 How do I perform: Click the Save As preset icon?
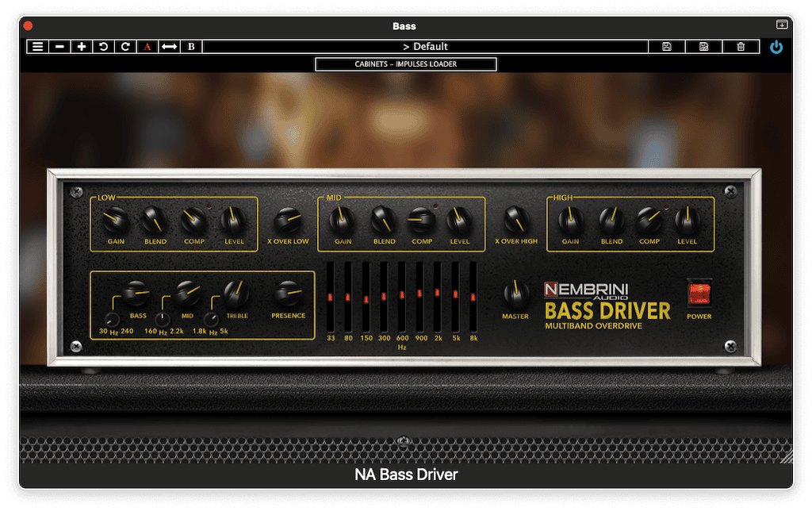(x=704, y=47)
